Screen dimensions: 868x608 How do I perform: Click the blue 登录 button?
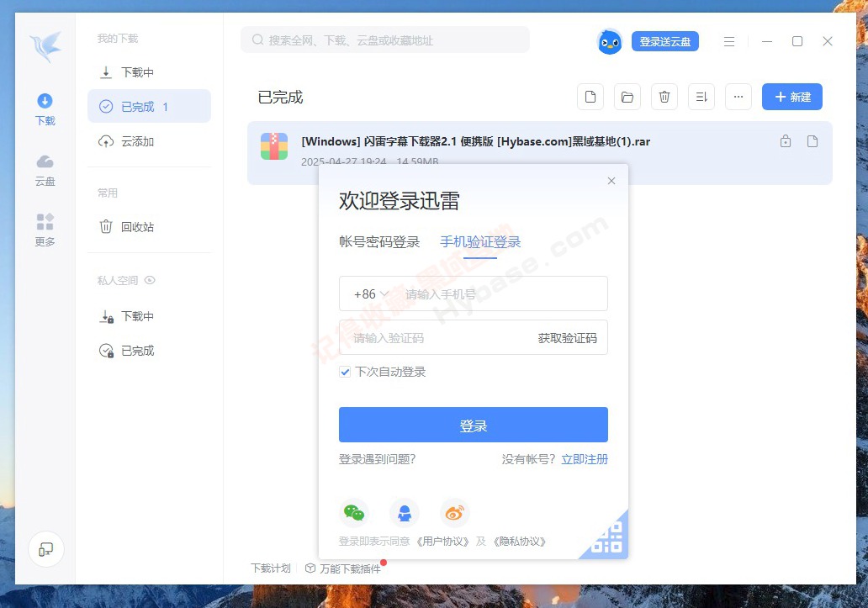(474, 425)
